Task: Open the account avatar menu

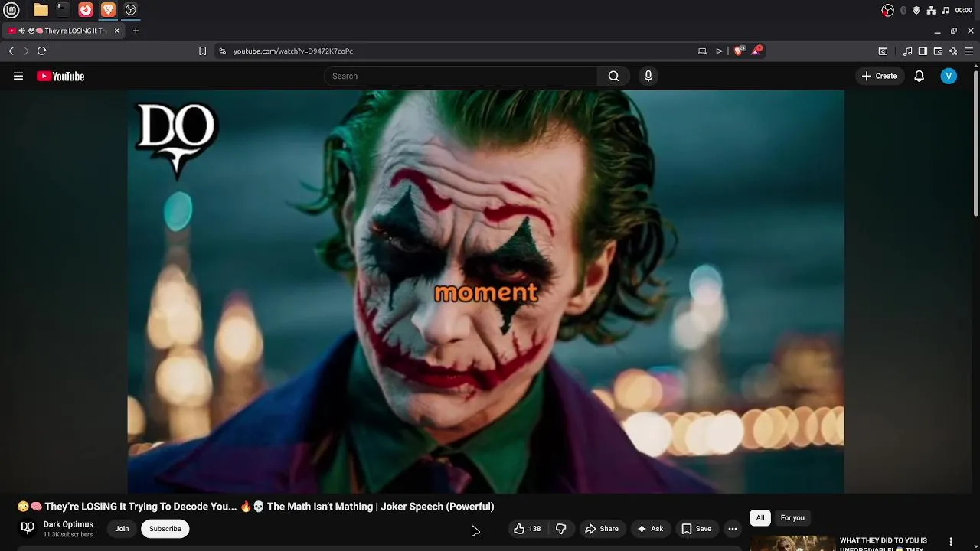Action: 949,76
